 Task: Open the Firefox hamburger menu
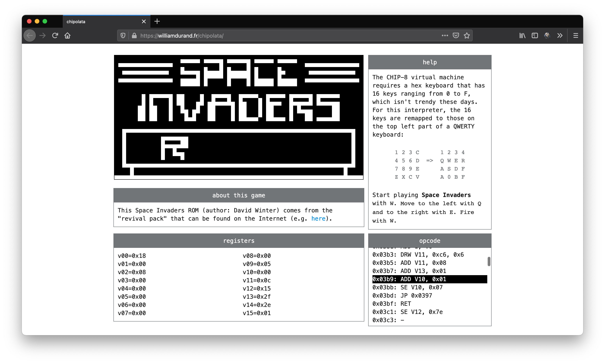coord(576,36)
